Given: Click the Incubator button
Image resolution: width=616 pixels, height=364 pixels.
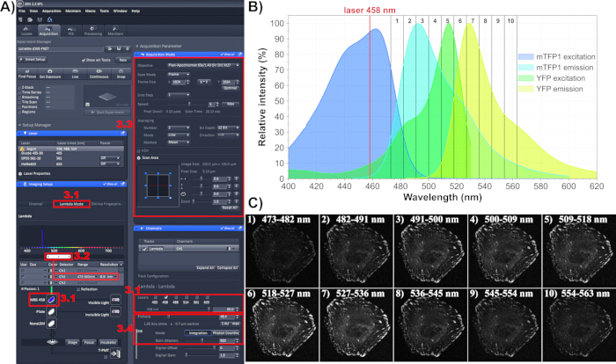Looking at the screenshot, I should pyautogui.click(x=108, y=342).
